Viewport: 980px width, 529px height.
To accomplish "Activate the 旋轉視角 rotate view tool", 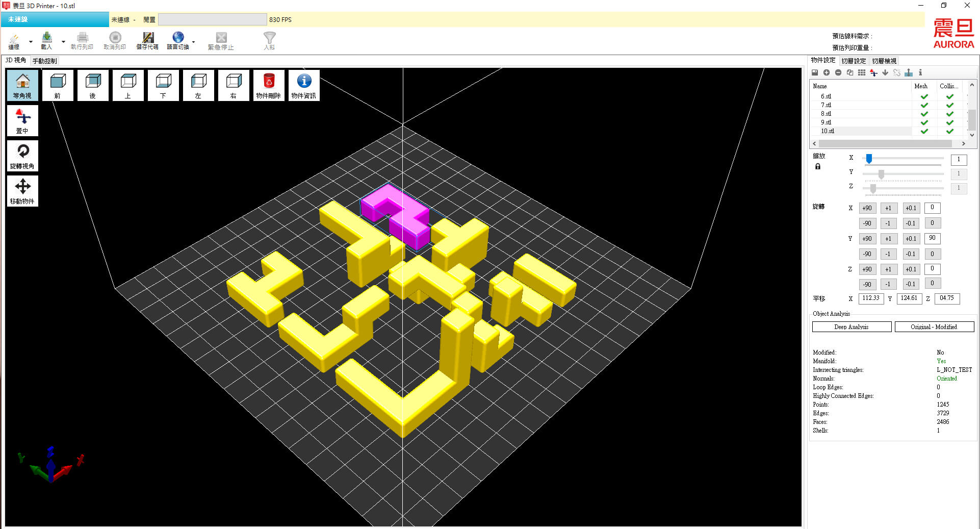I will coord(22,156).
